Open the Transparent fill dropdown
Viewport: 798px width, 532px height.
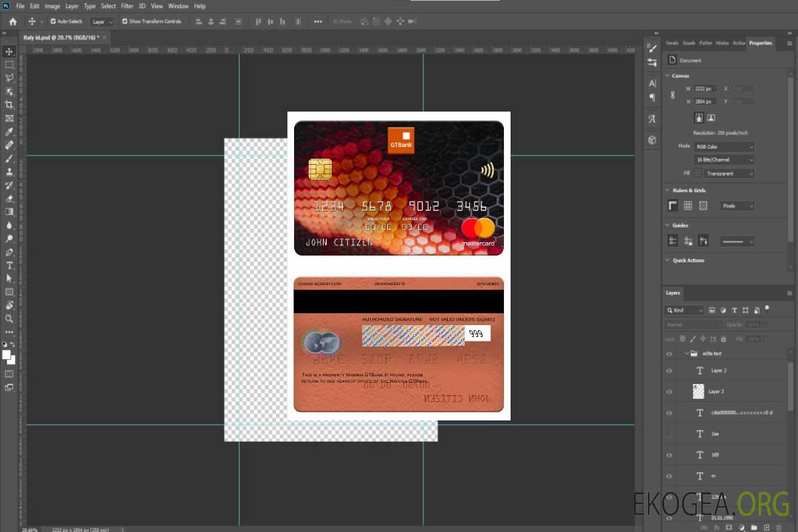pos(729,174)
